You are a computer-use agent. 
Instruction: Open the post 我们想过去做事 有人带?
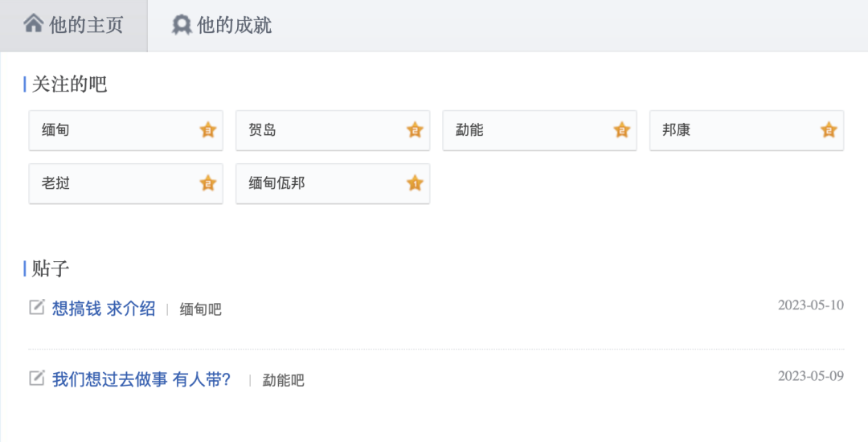click(141, 379)
